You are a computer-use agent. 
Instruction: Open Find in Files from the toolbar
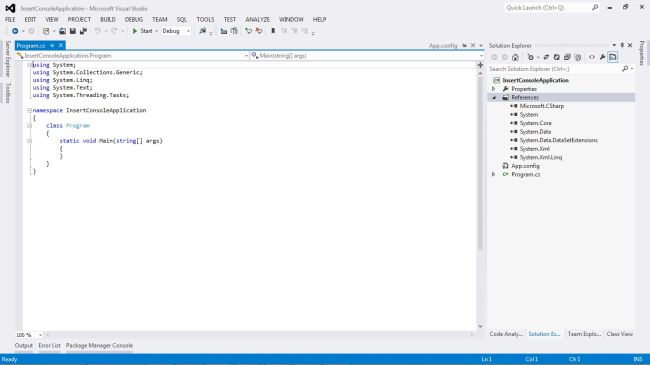point(203,31)
